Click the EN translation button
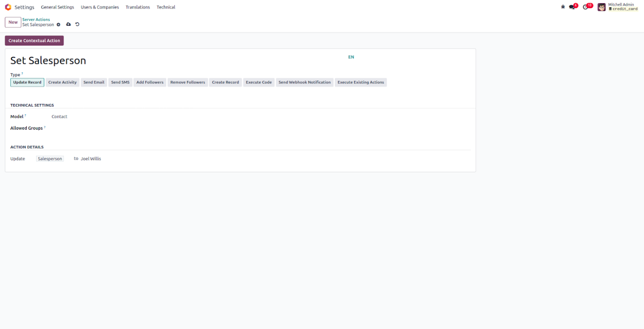The height and width of the screenshot is (329, 644). (351, 57)
